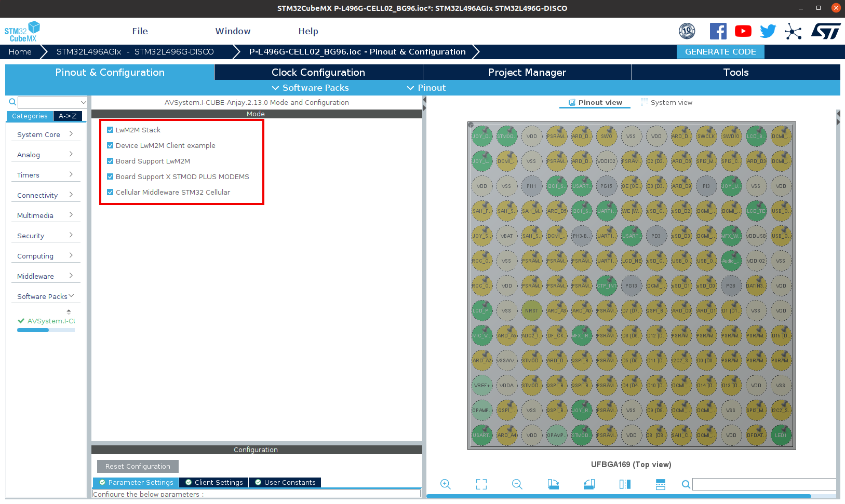
Task: Flip the chip view horizontally
Action: pos(625,484)
